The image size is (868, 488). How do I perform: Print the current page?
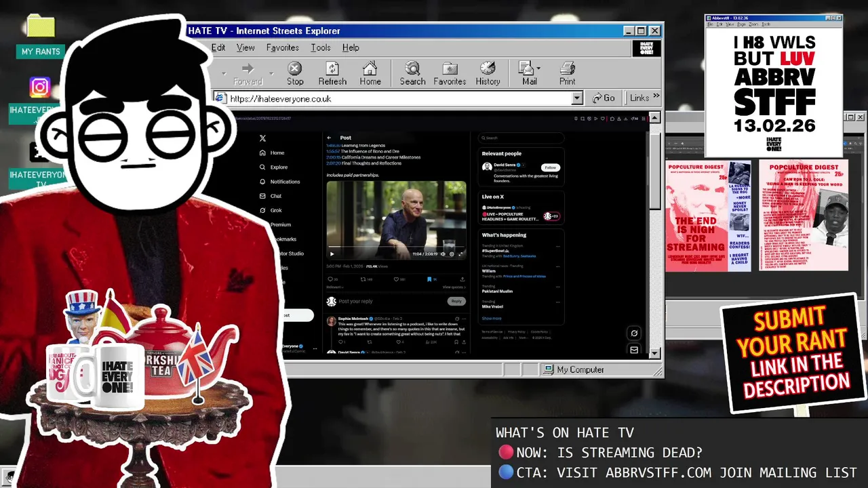(x=567, y=74)
